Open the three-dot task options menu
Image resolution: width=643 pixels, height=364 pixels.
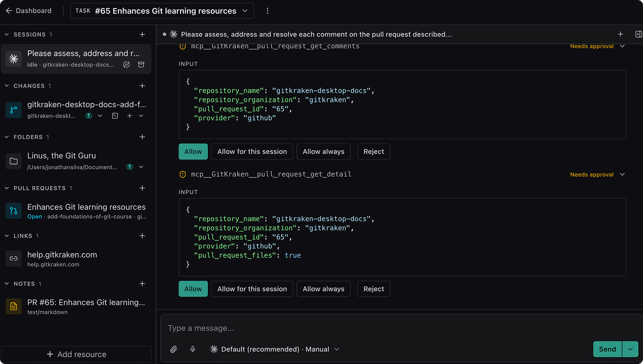[267, 11]
